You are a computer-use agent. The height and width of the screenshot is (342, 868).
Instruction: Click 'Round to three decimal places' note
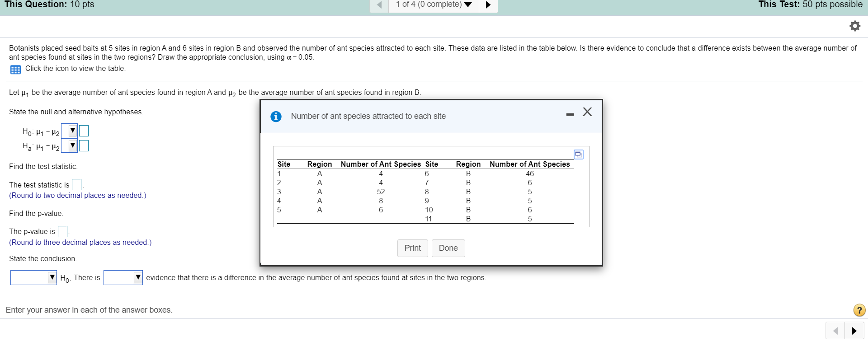(80, 243)
